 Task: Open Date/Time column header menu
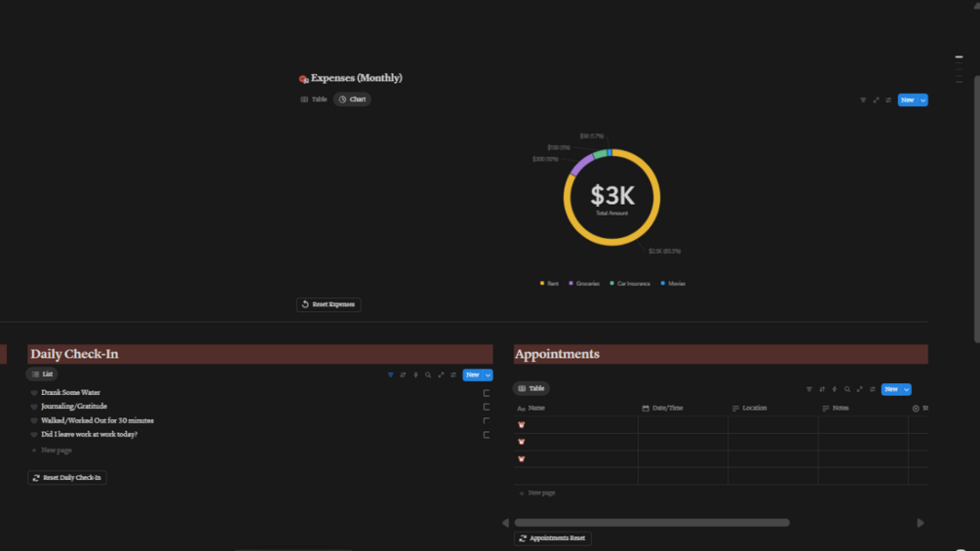pyautogui.click(x=662, y=408)
